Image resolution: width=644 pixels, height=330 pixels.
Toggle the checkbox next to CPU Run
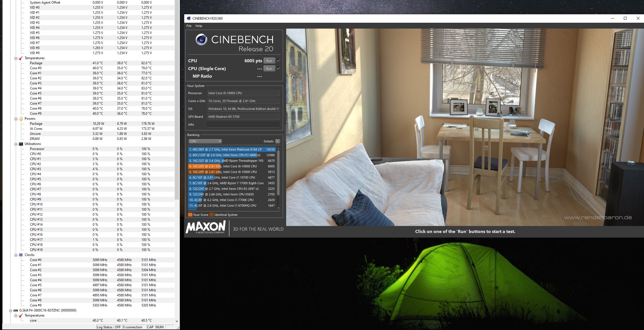tap(279, 61)
